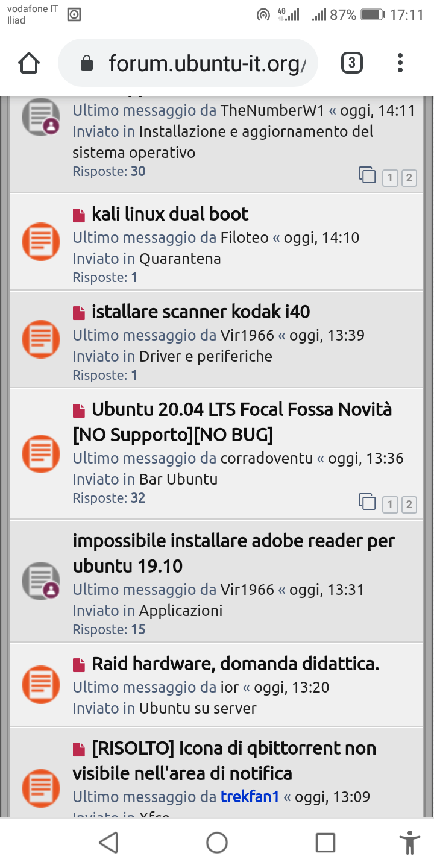
Task: Tap the accessibility figure icon
Action: coord(410,843)
